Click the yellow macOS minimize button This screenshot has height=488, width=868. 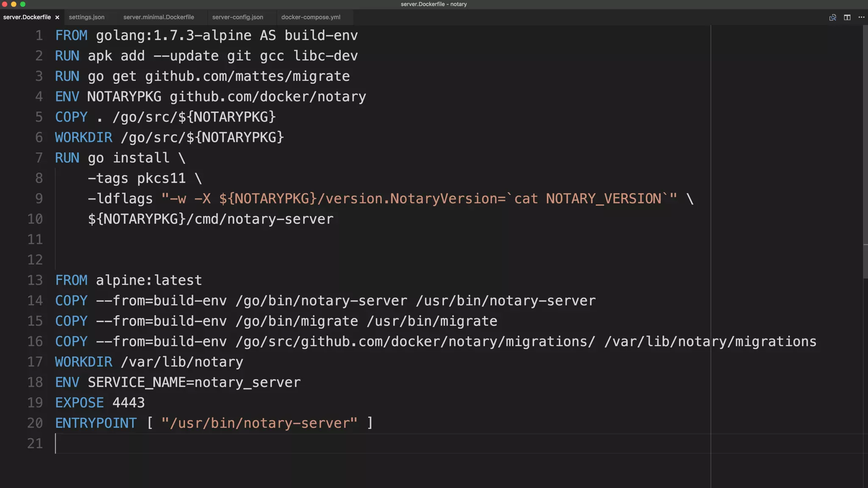(14, 4)
